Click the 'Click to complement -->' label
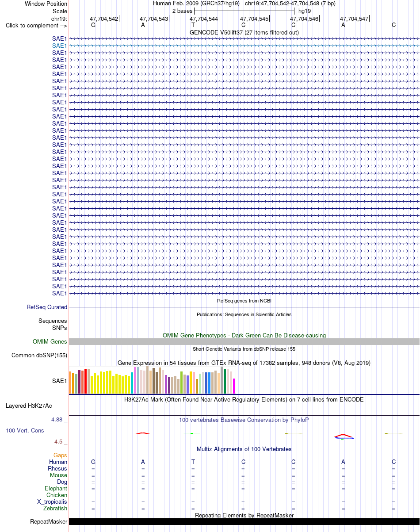Screen dimensions: 420x532 click(36, 25)
